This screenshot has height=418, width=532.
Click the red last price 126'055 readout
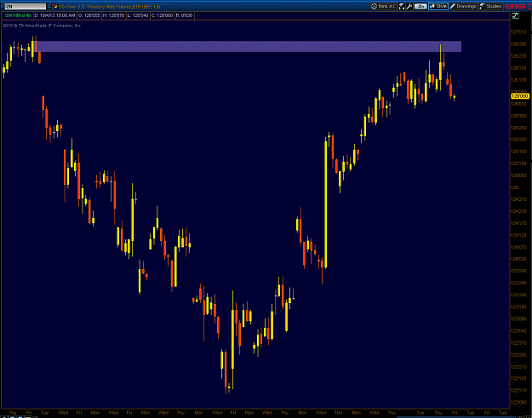tap(517, 7)
